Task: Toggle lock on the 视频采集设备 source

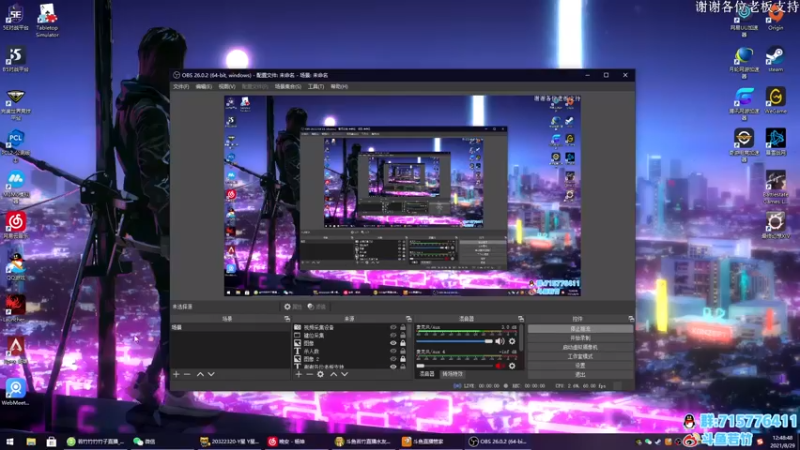Action: [x=403, y=328]
